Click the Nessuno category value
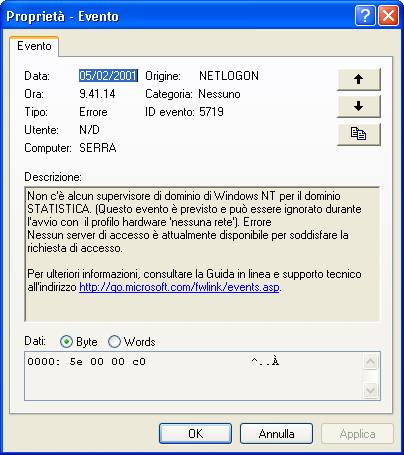Viewport: 404px width, 455px height. pos(219,94)
